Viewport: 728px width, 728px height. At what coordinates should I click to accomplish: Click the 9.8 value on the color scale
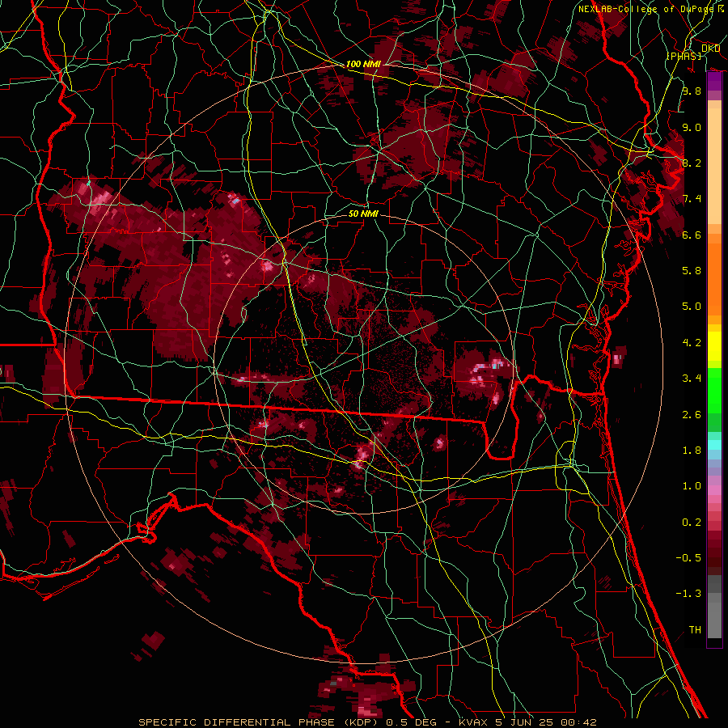[x=692, y=91]
